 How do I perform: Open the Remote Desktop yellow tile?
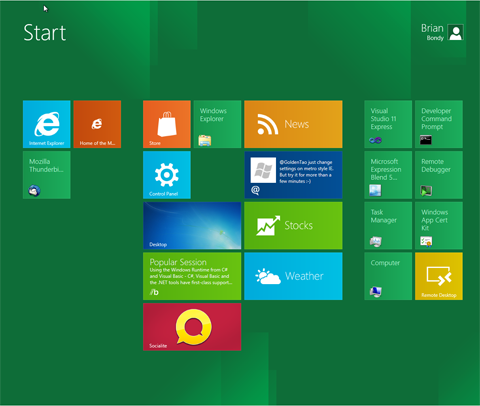(x=439, y=276)
